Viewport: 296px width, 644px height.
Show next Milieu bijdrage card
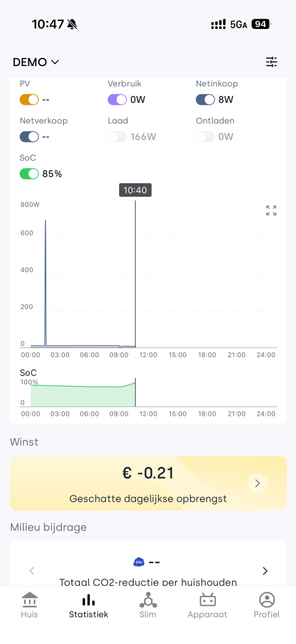click(265, 571)
